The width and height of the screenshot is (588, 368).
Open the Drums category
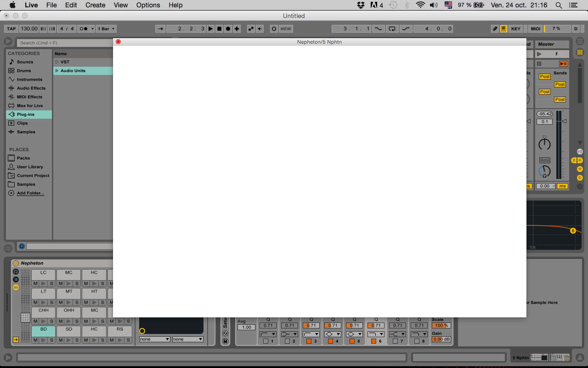click(24, 71)
